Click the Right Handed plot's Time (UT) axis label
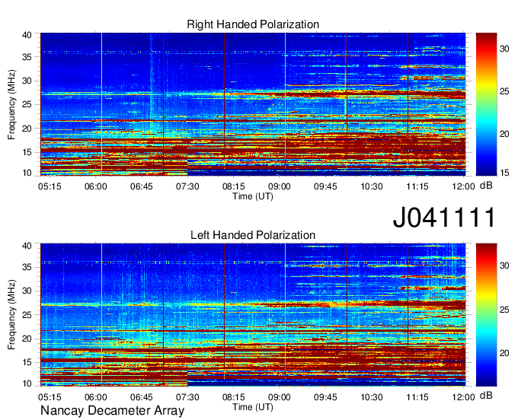Viewport: 518px width, 420px height. coord(253,196)
